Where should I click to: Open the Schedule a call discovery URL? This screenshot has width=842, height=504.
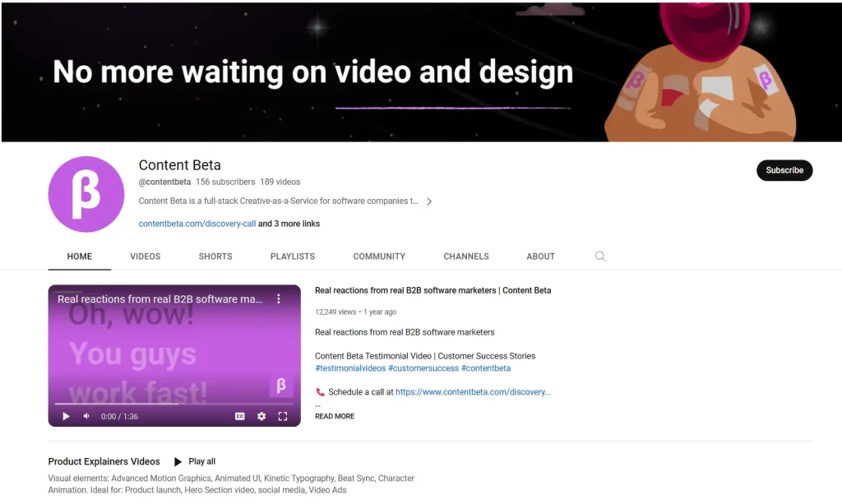pyautogui.click(x=473, y=392)
